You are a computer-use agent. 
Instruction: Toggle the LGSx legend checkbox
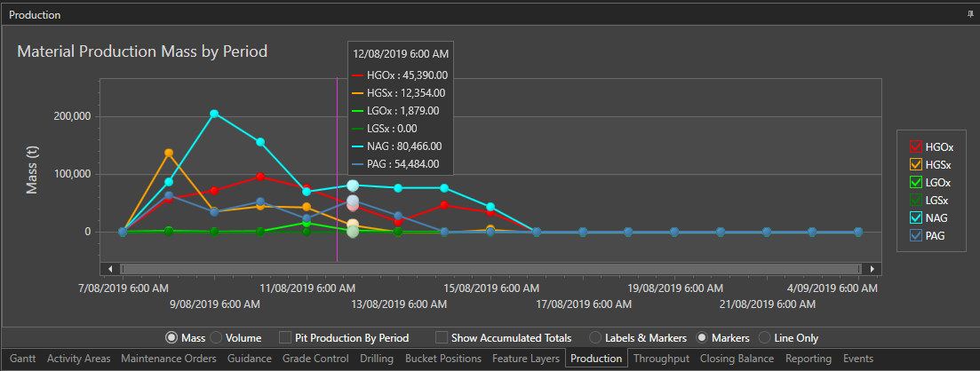tap(915, 201)
